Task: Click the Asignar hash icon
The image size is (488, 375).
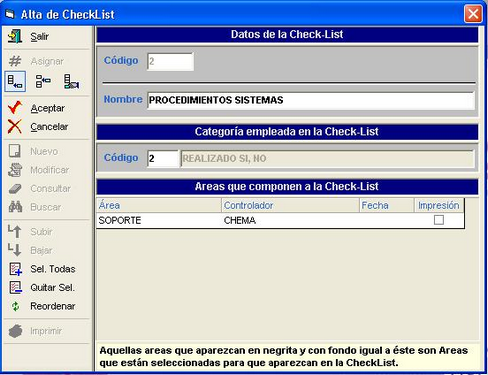Action: pyautogui.click(x=15, y=61)
